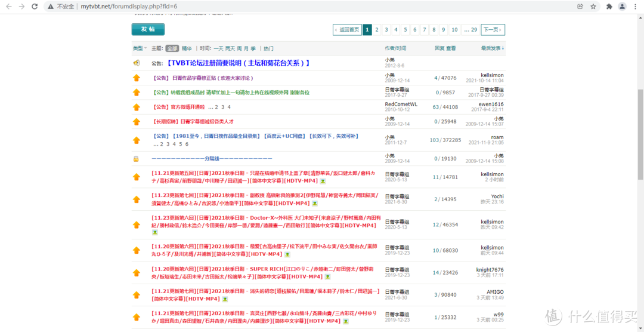Filter by 两天 time range
644x332 pixels.
[230, 48]
